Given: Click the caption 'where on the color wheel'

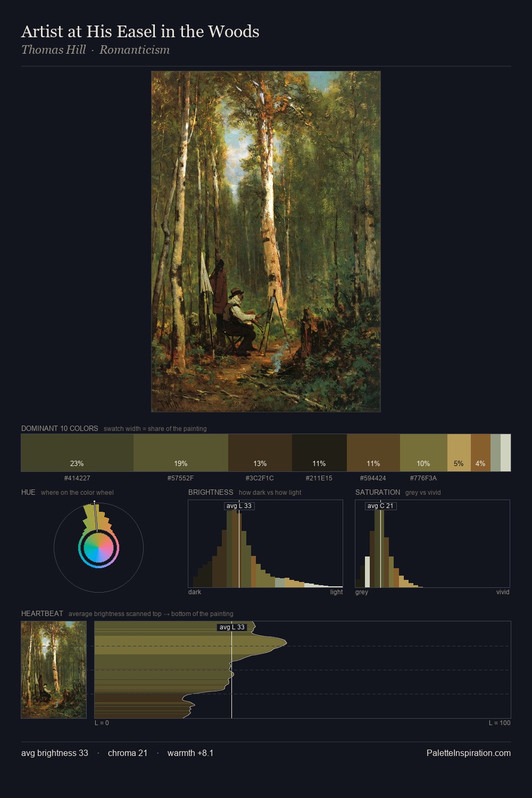Looking at the screenshot, I should point(77,493).
